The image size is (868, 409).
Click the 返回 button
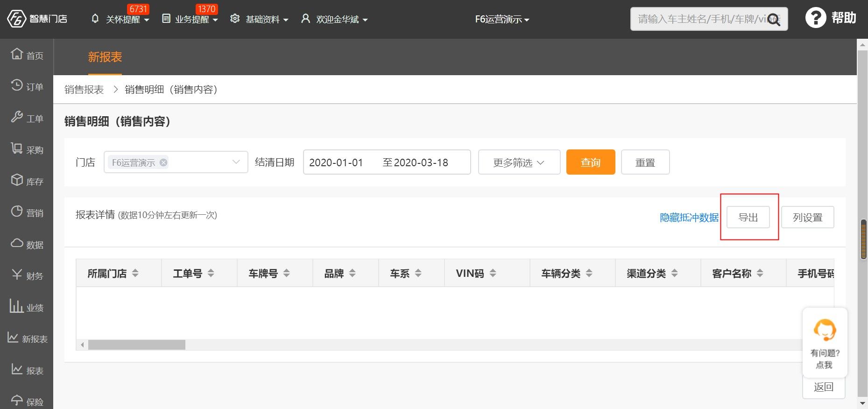(x=824, y=387)
